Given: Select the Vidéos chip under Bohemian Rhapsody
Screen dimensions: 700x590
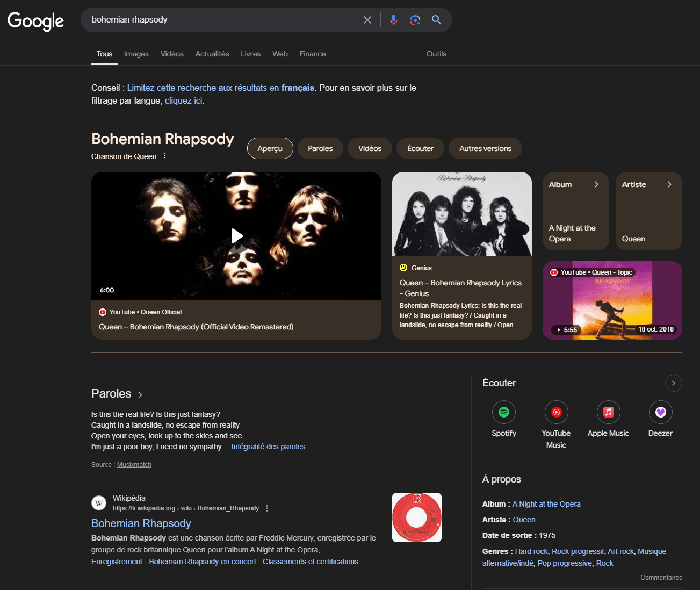Looking at the screenshot, I should (370, 148).
